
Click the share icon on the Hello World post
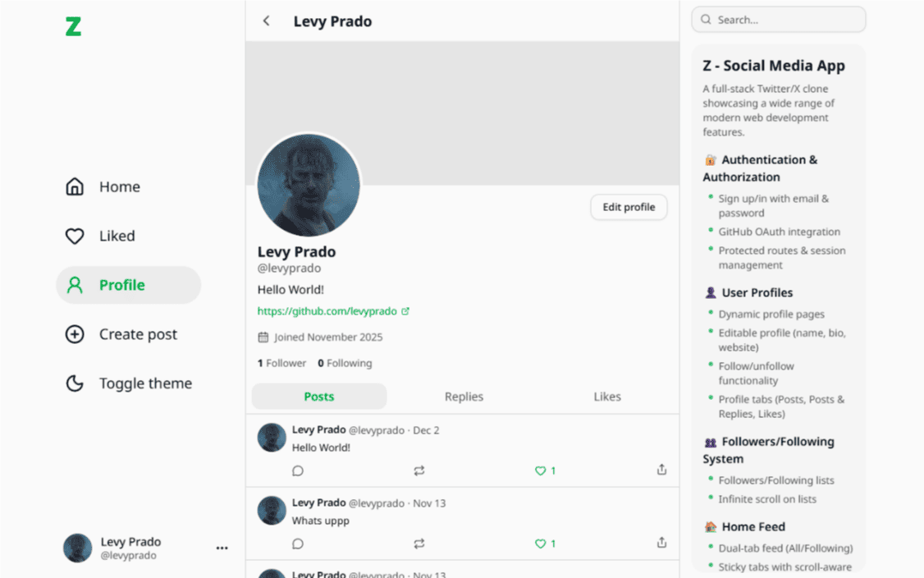pyautogui.click(x=661, y=470)
